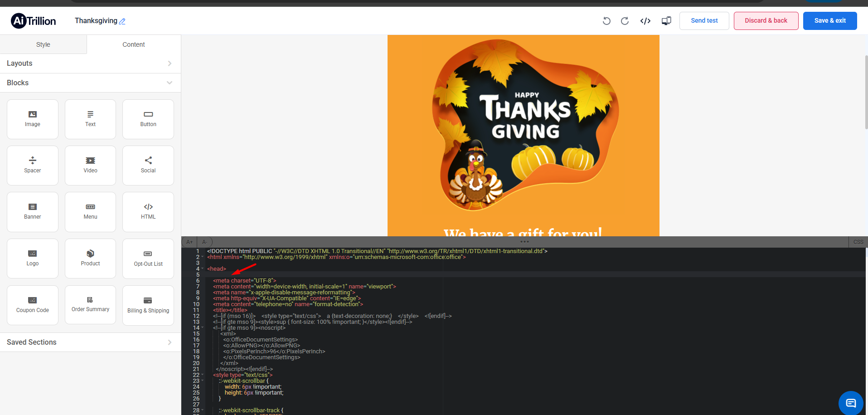Switch to the Content tab

134,44
